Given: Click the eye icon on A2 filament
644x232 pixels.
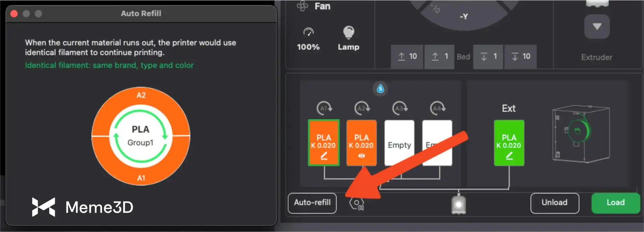Looking at the screenshot, I should 362,156.
